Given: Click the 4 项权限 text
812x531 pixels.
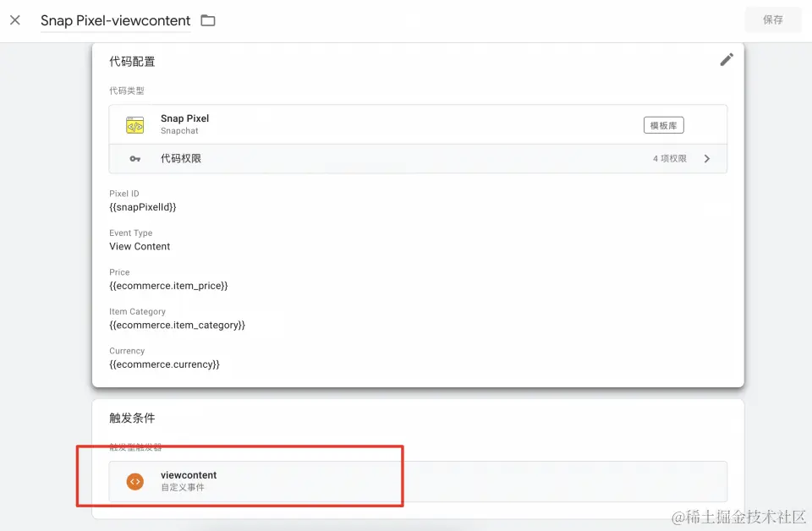Looking at the screenshot, I should pos(670,158).
